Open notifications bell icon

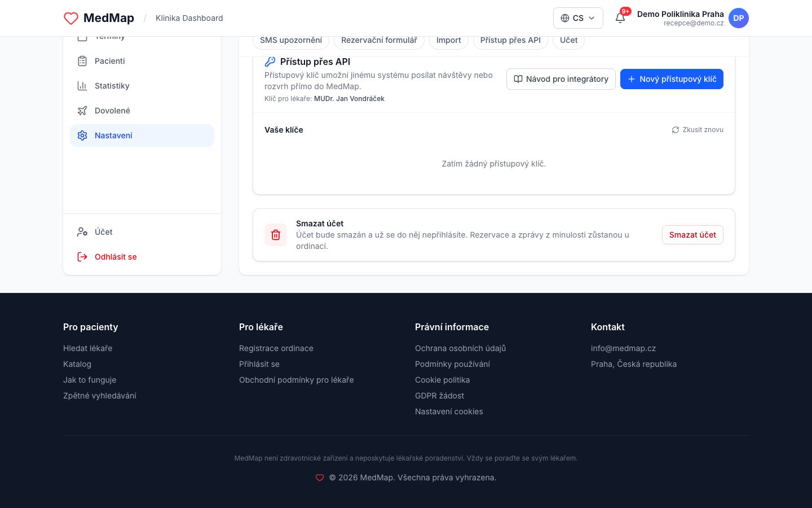(620, 18)
